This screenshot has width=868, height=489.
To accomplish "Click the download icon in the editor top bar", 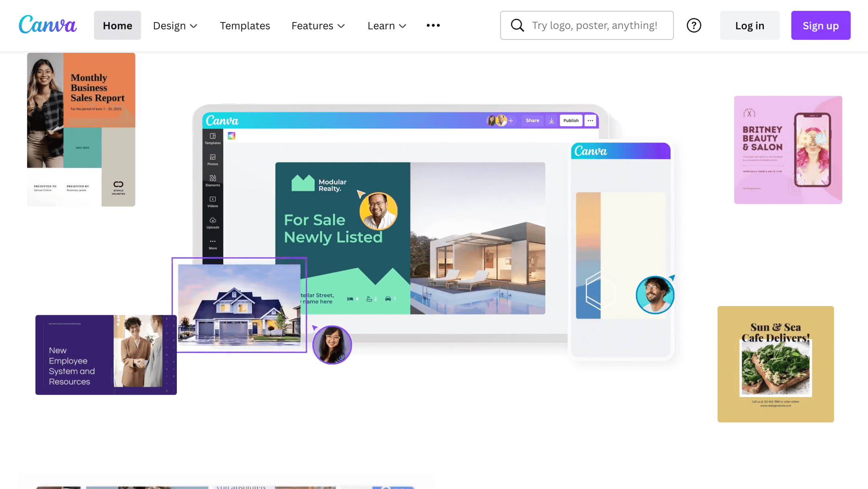I will [x=551, y=120].
